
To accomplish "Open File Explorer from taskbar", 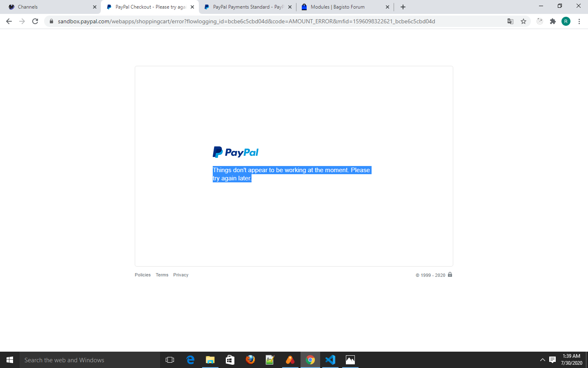I will pyautogui.click(x=210, y=360).
